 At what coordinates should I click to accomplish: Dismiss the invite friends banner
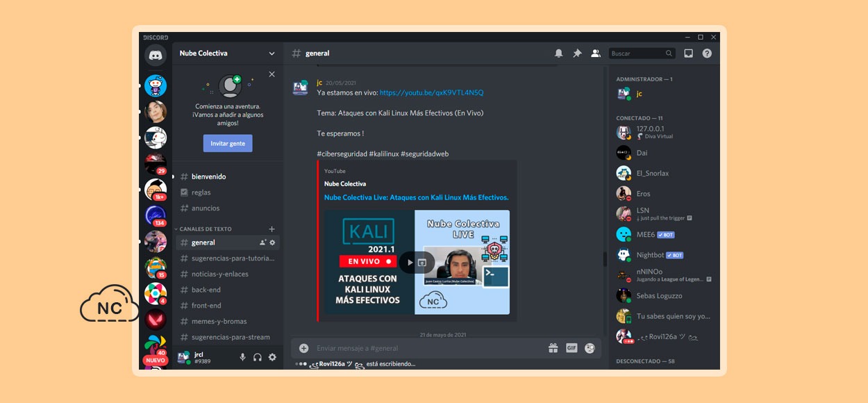(x=272, y=74)
